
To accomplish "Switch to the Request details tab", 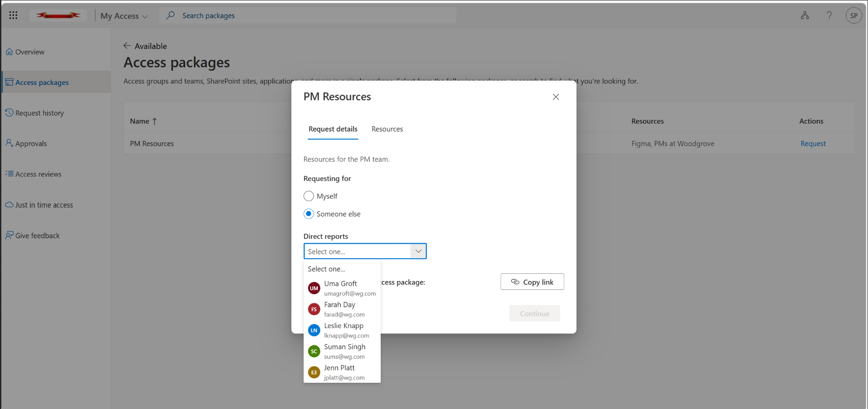I will 333,129.
